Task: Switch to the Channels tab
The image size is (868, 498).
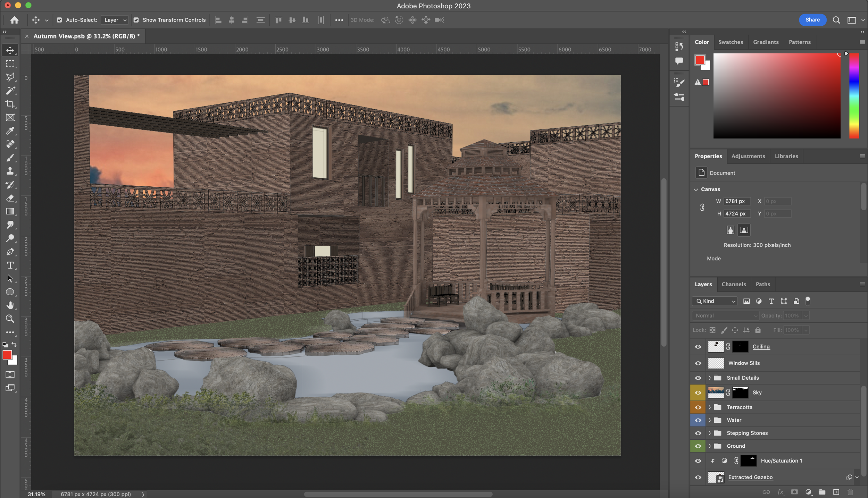Action: tap(734, 284)
